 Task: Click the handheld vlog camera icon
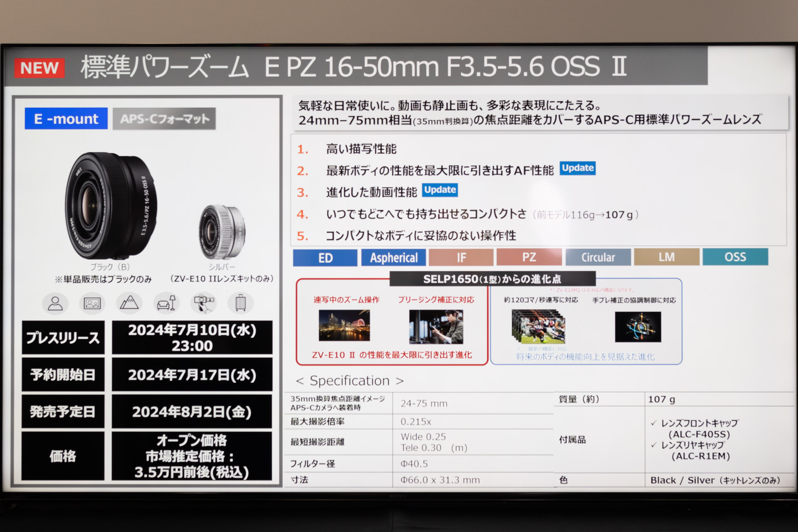(203, 303)
